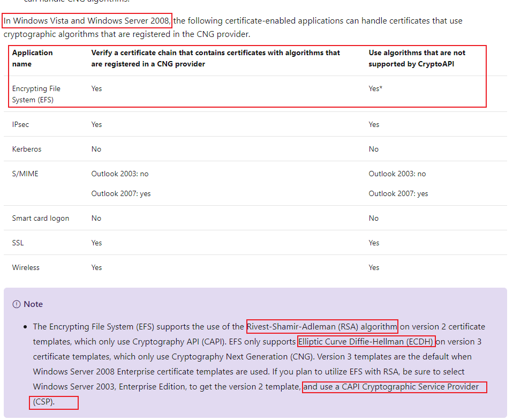The width and height of the screenshot is (513, 420).
Task: Click 'Cryptography Next Generation (CNG)' in note
Action: [x=242, y=357]
